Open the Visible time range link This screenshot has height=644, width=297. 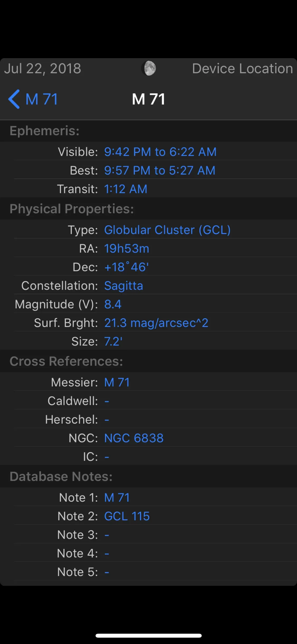tap(160, 152)
